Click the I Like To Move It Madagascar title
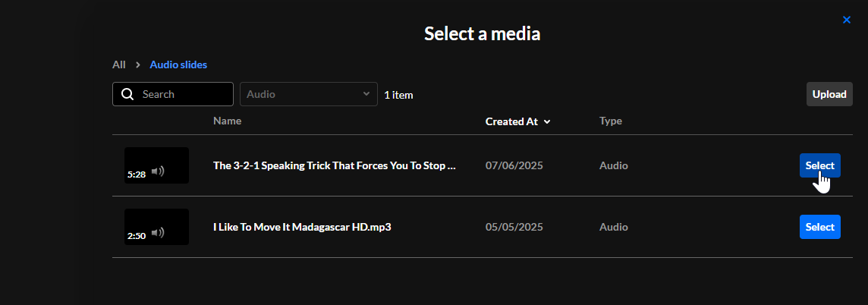Screen dimensions: 868x305 point(302,227)
